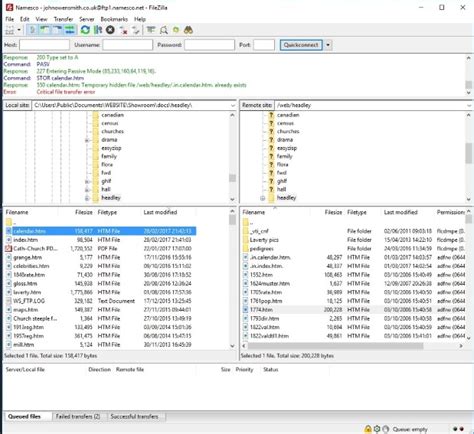Screen dimensions: 474x434
Task: Refresh the file and folder lists
Action: click(x=85, y=30)
